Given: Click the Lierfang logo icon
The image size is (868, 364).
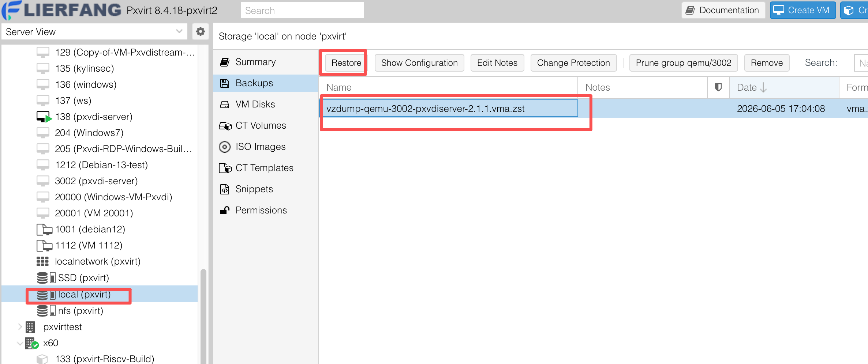Looking at the screenshot, I should click(11, 10).
